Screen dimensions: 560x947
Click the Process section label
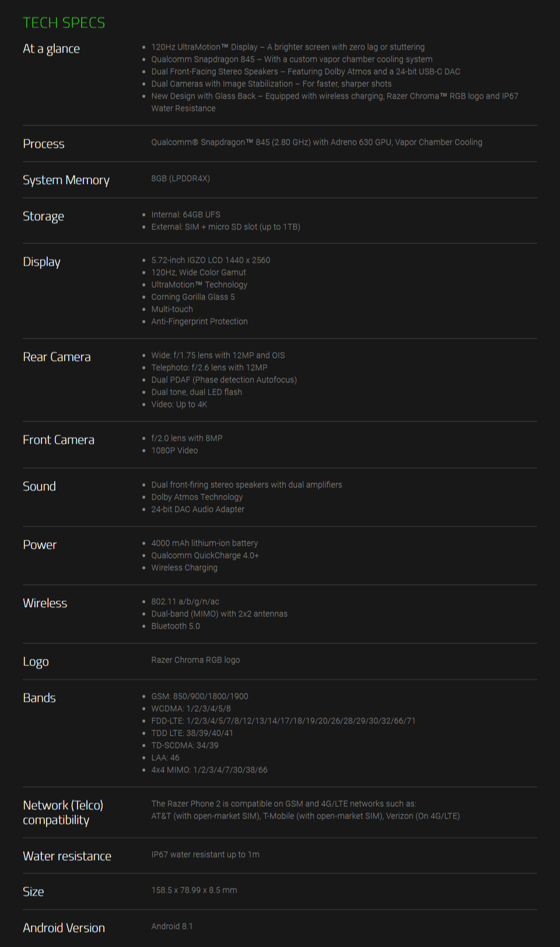(44, 144)
